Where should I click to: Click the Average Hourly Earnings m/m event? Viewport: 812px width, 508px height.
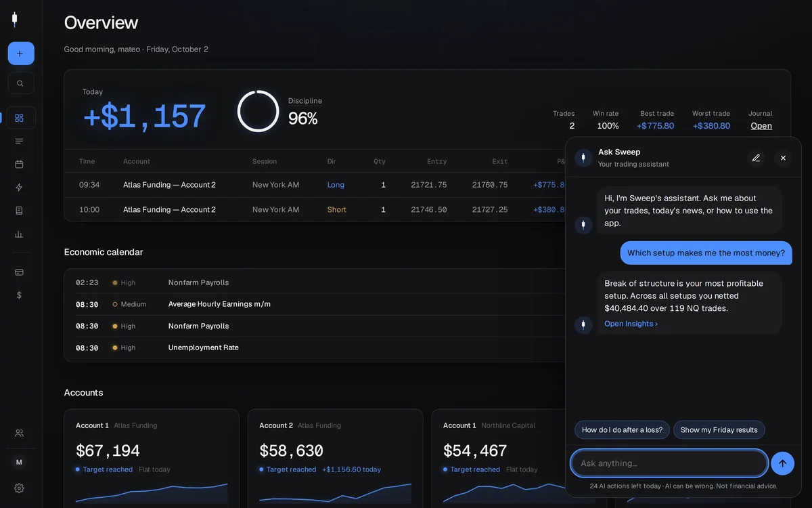(x=315, y=304)
